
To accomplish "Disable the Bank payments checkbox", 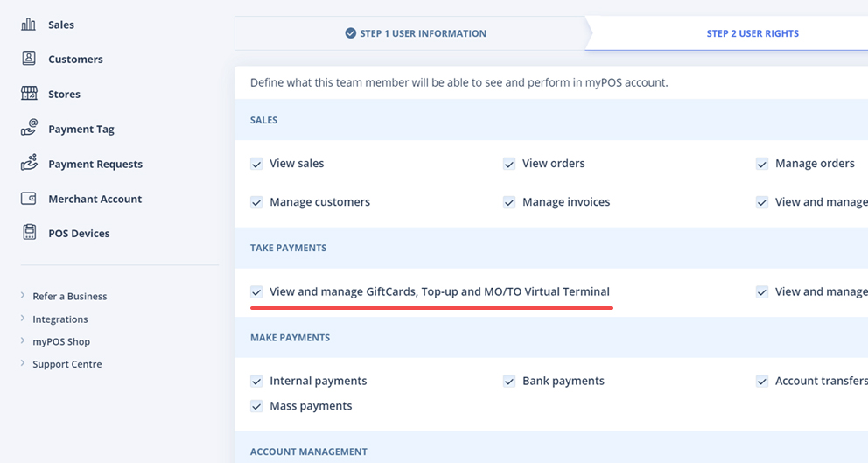I will [x=509, y=382].
